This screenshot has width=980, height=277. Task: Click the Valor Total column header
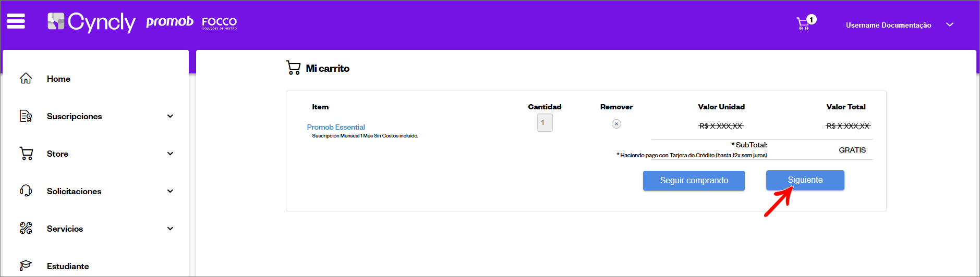point(846,107)
